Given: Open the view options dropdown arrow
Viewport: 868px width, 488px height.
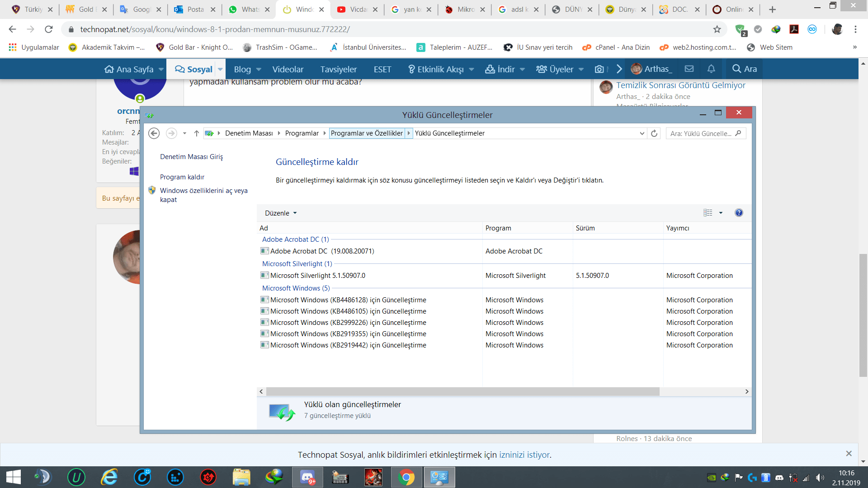Looking at the screenshot, I should (721, 213).
